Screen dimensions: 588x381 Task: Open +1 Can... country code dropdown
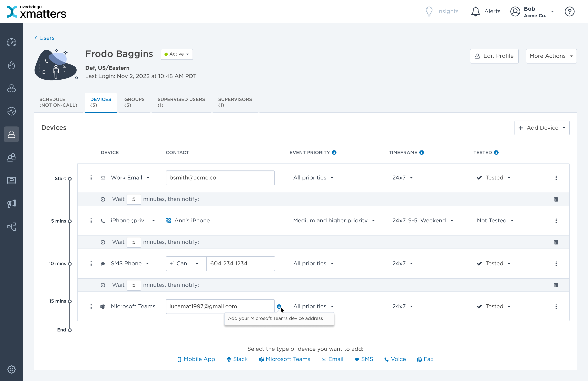[186, 263]
